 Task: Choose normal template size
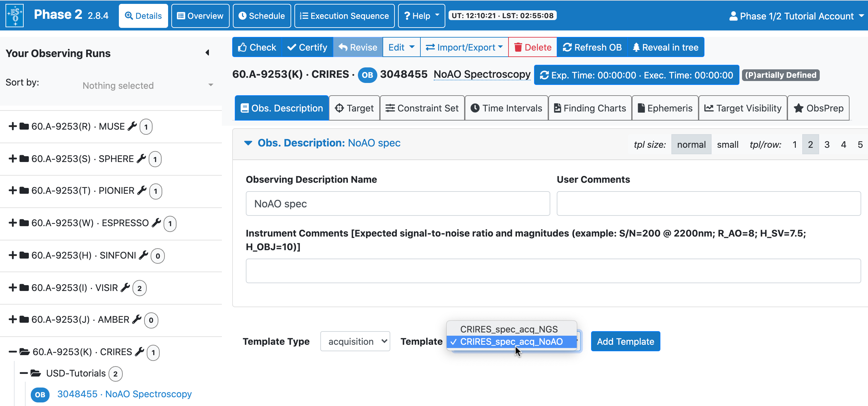click(691, 144)
